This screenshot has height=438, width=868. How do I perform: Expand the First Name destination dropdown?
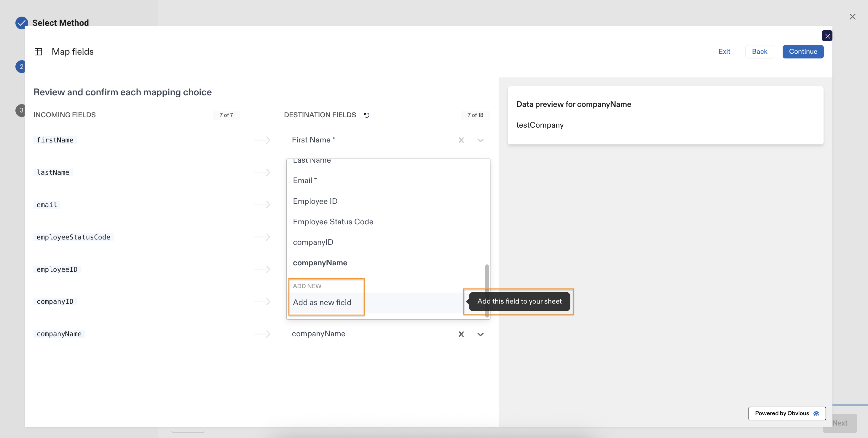pyautogui.click(x=480, y=140)
